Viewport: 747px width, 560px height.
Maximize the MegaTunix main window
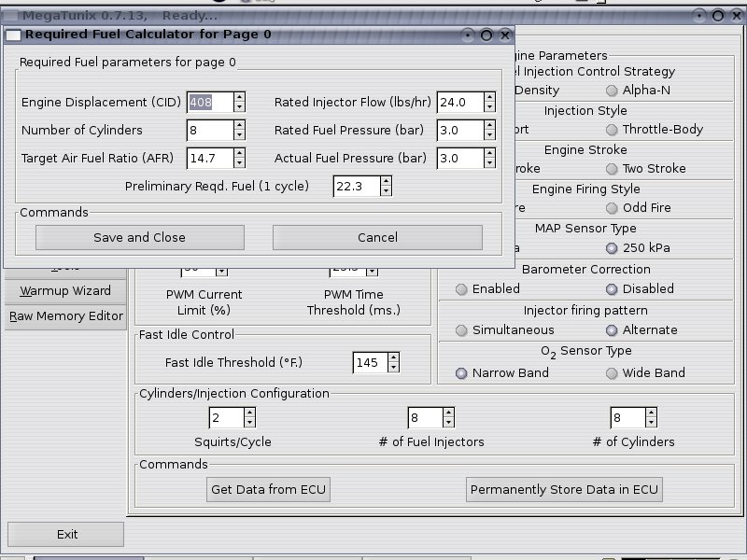pos(718,16)
